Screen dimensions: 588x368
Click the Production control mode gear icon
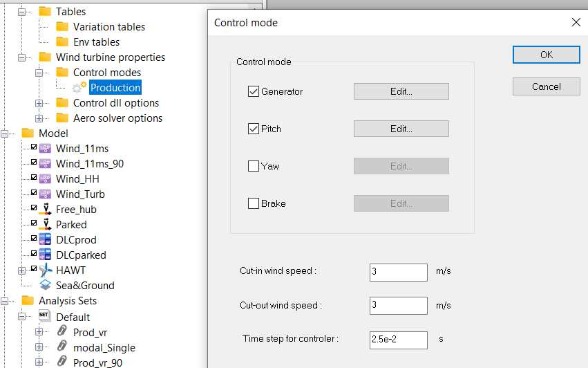click(x=79, y=88)
